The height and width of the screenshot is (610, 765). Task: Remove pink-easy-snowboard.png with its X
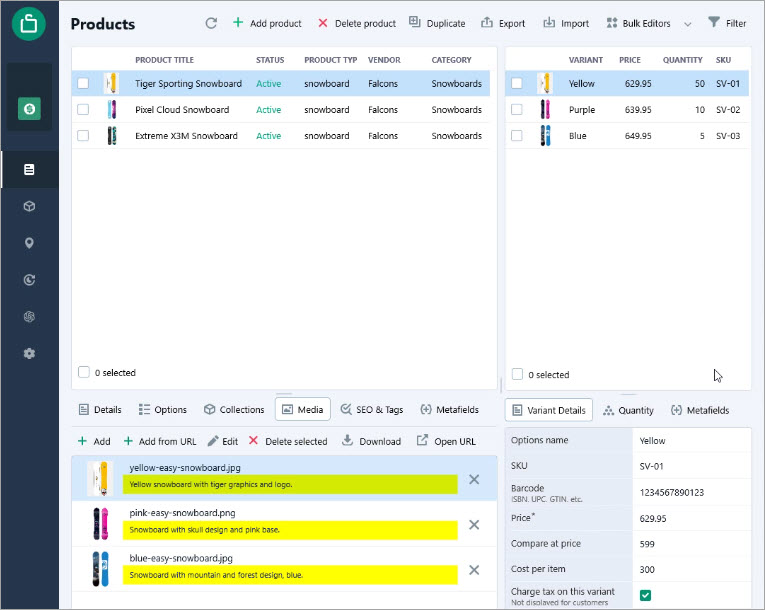[x=474, y=525]
